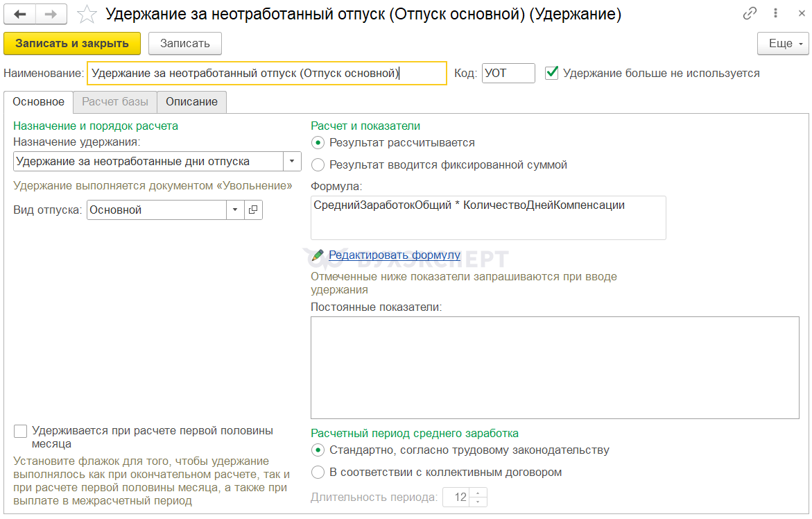Choose В соответствии с коллективным договором
The height and width of the screenshot is (519, 812).
pyautogui.click(x=318, y=473)
